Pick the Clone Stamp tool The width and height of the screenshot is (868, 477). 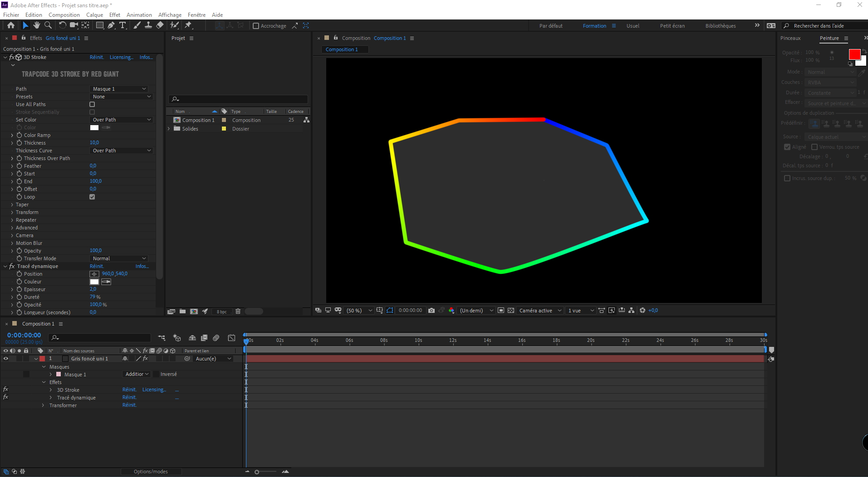[148, 25]
